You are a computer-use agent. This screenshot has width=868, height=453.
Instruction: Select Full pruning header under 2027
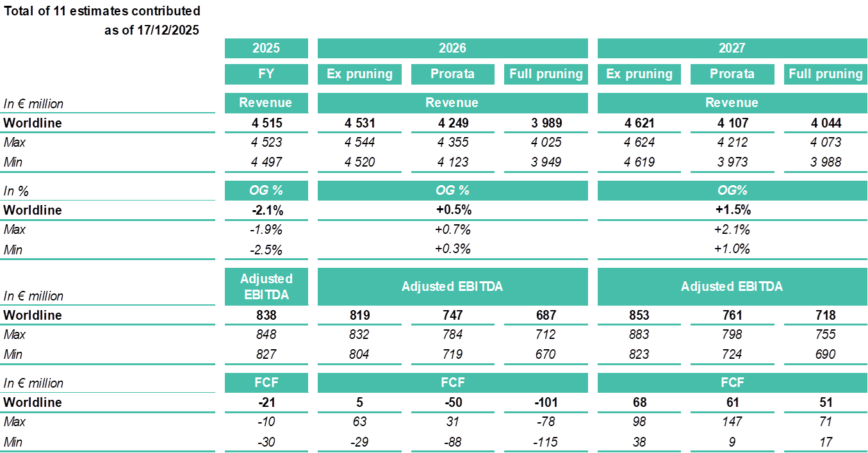825,74
